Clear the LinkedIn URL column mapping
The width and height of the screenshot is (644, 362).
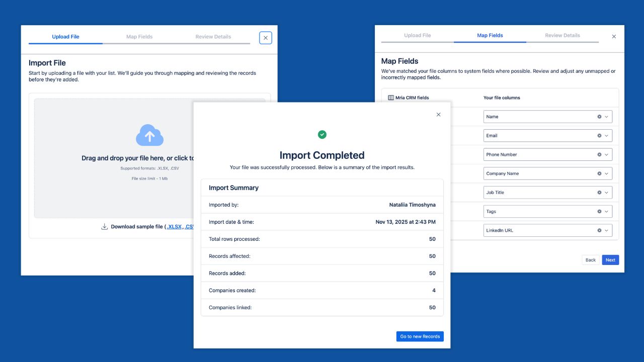[x=599, y=231]
